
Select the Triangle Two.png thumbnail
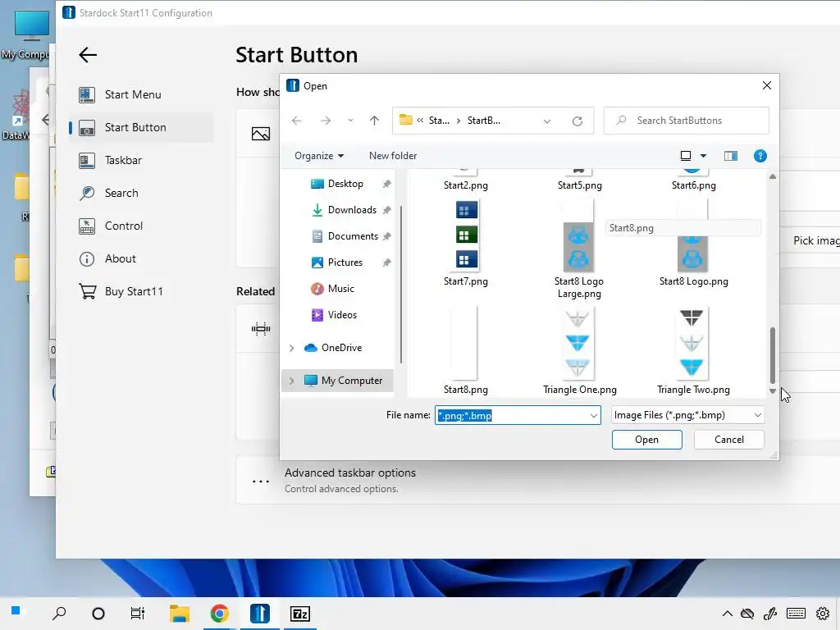[x=691, y=343]
